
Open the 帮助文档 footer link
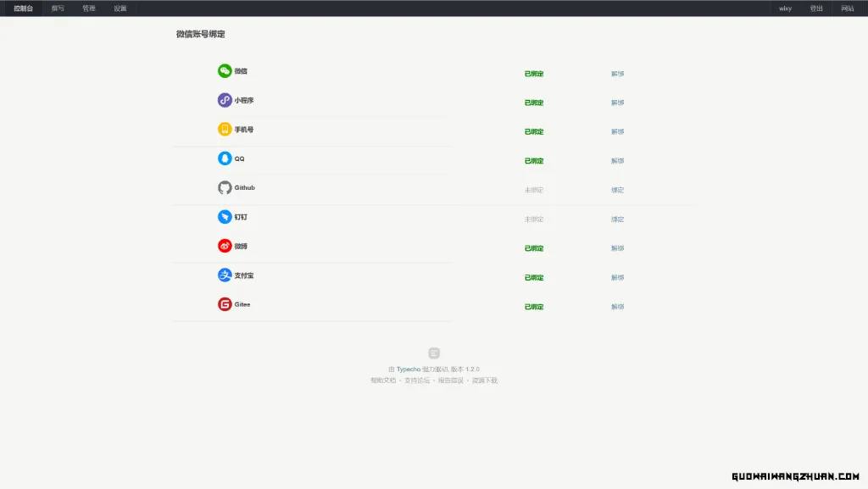click(x=383, y=381)
